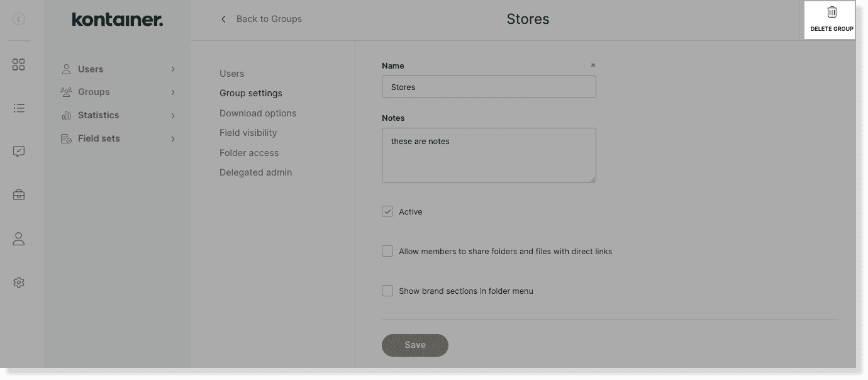This screenshot has width=868, height=380.
Task: Open the dashboard grid icon
Action: [19, 64]
